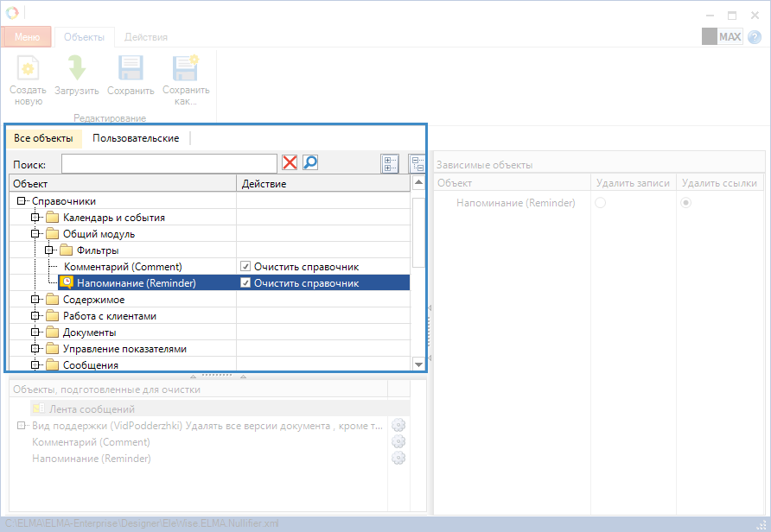Click the Создать новую icon
The image size is (771, 532).
[29, 69]
